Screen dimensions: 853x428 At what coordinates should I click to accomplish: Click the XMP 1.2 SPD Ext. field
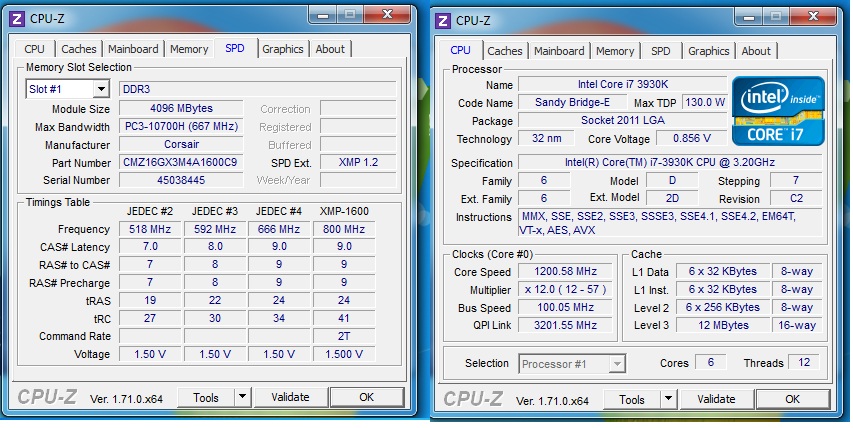[x=358, y=162]
